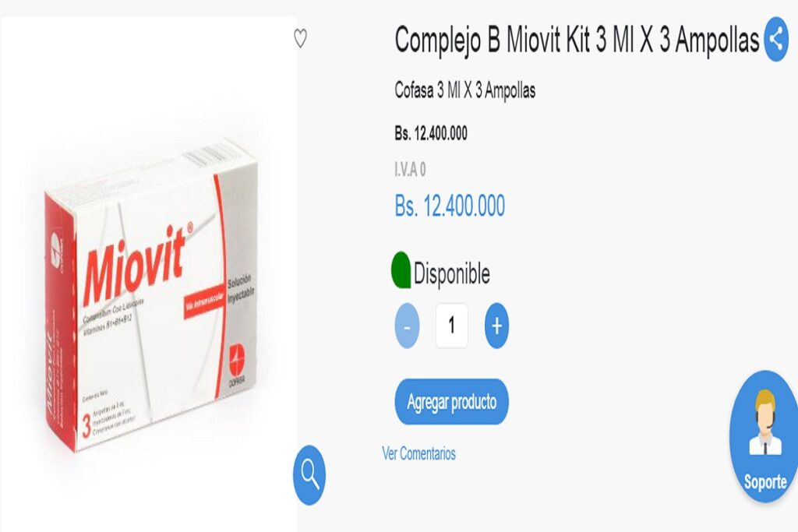Screen dimensions: 798x532
Task: Click the Complejo B Miovit Kit title
Action: click(x=577, y=40)
